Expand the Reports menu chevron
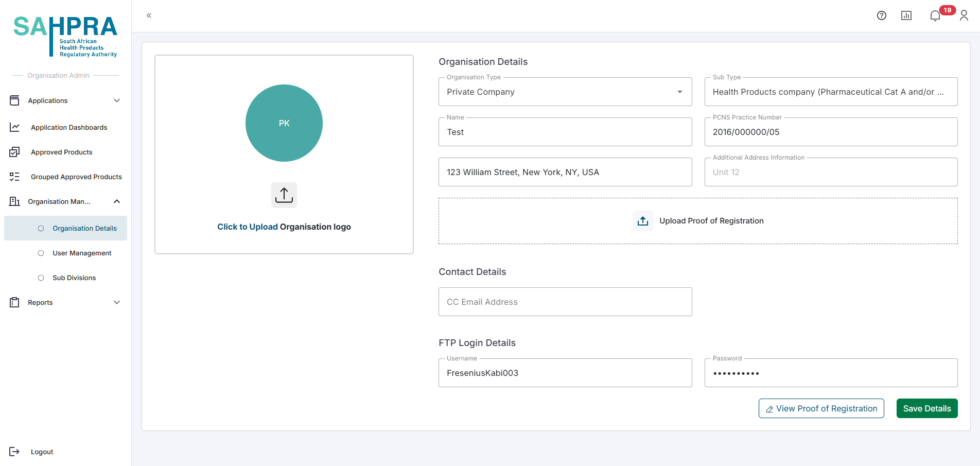This screenshot has width=980, height=466. coord(117,302)
